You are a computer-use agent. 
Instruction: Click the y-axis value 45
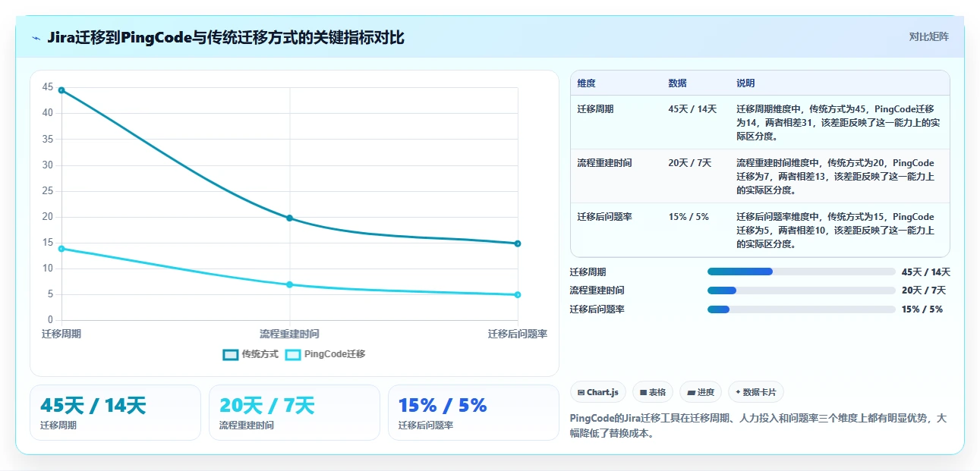[x=48, y=87]
